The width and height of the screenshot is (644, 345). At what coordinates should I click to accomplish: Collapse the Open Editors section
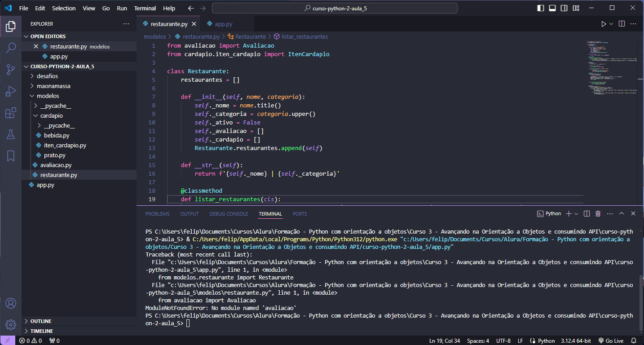[x=79, y=36]
